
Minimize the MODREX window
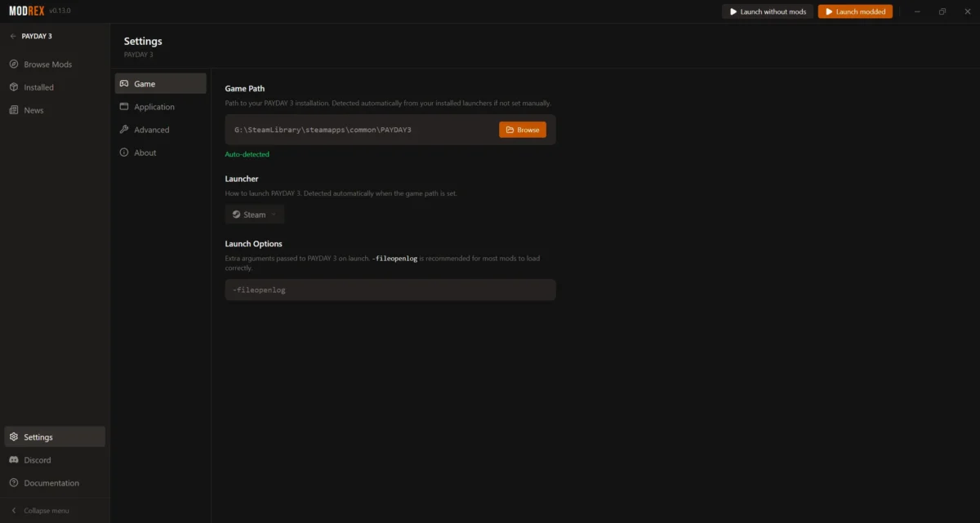(918, 11)
